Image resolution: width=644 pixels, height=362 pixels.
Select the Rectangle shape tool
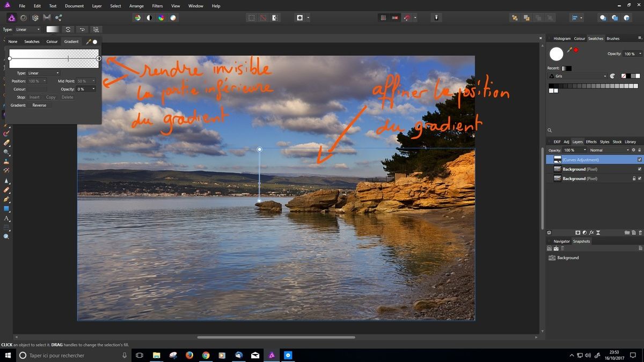pyautogui.click(x=7, y=209)
